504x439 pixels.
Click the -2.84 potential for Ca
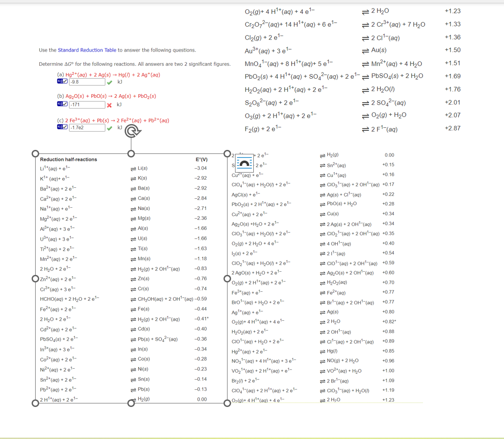pyautogui.click(x=200, y=198)
